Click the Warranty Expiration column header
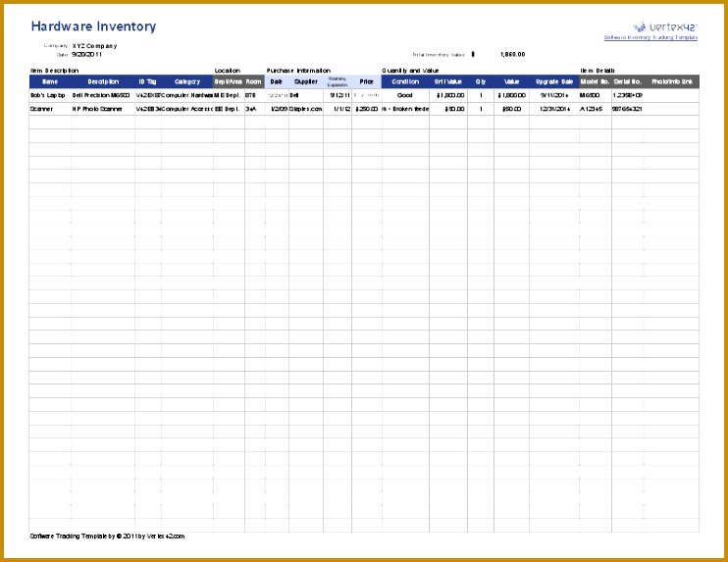728x562 pixels. [338, 81]
